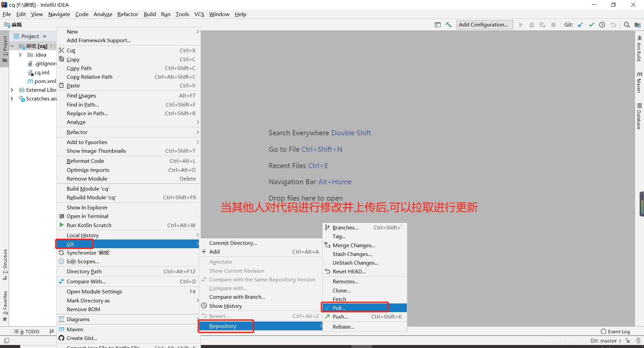Click Git Update Project arrow icon

(x=580, y=25)
